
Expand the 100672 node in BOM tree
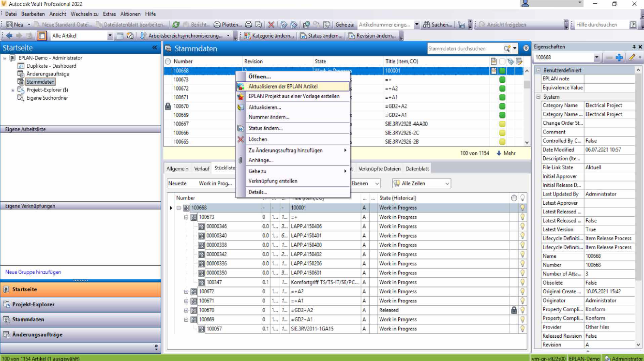[x=187, y=292]
